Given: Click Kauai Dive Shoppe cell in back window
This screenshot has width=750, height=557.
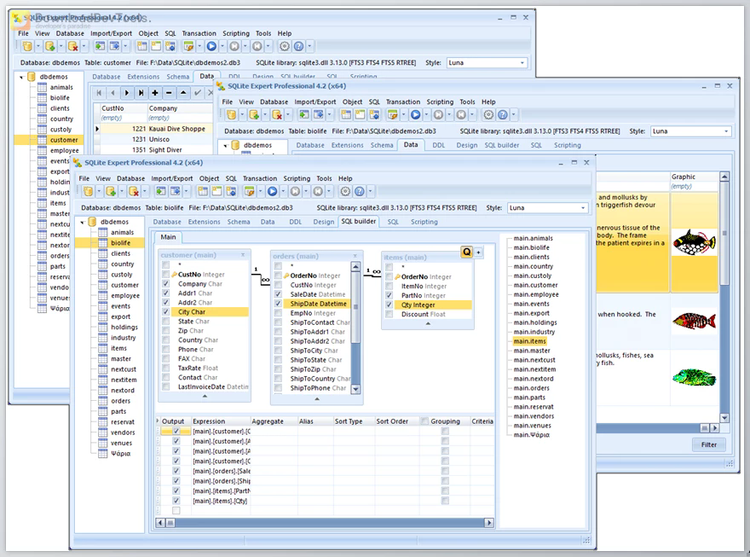Looking at the screenshot, I should [177, 129].
